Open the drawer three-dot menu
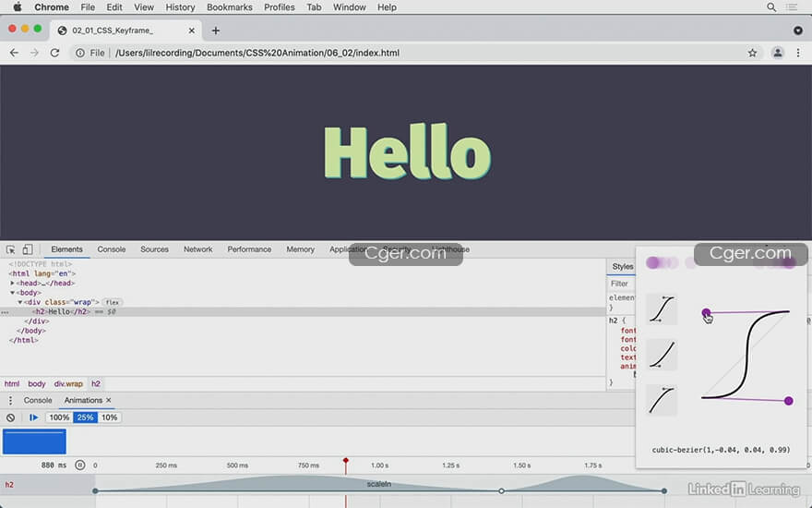 [10, 400]
